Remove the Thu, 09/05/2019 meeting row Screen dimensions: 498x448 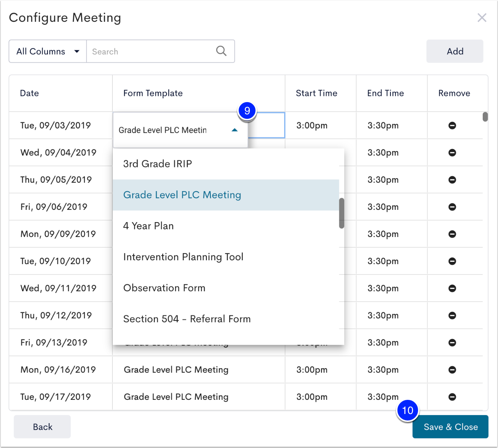452,180
